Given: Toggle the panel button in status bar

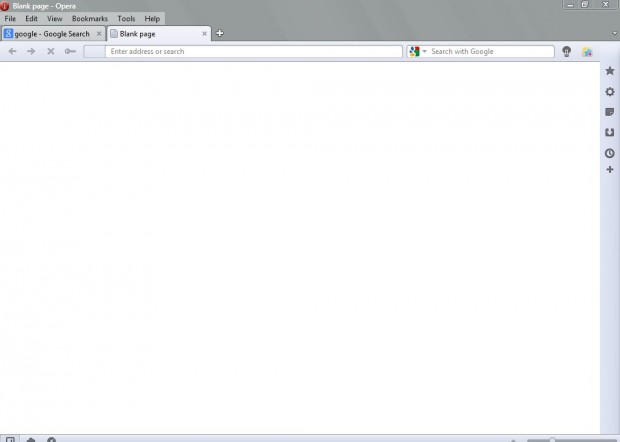Looking at the screenshot, I should (x=10, y=439).
